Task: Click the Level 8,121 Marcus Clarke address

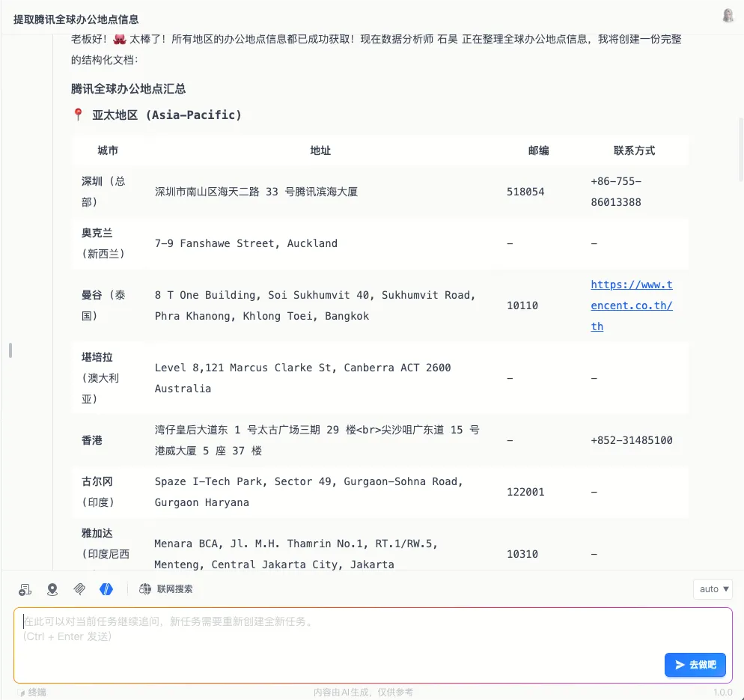Action: click(302, 378)
